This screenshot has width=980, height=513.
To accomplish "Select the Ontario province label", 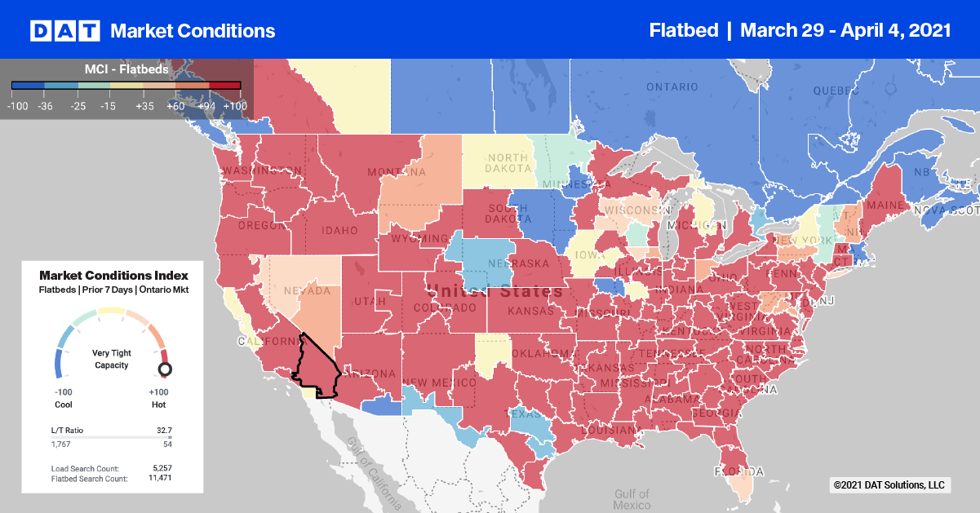I will (x=672, y=87).
